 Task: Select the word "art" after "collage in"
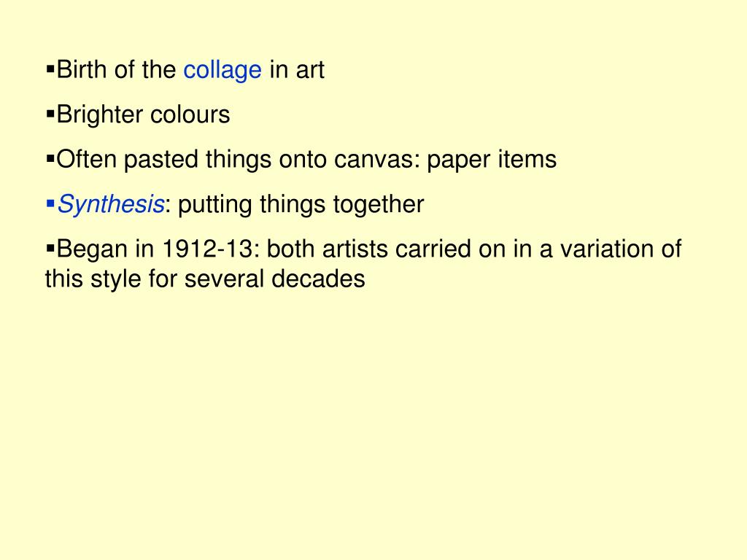[x=310, y=71]
